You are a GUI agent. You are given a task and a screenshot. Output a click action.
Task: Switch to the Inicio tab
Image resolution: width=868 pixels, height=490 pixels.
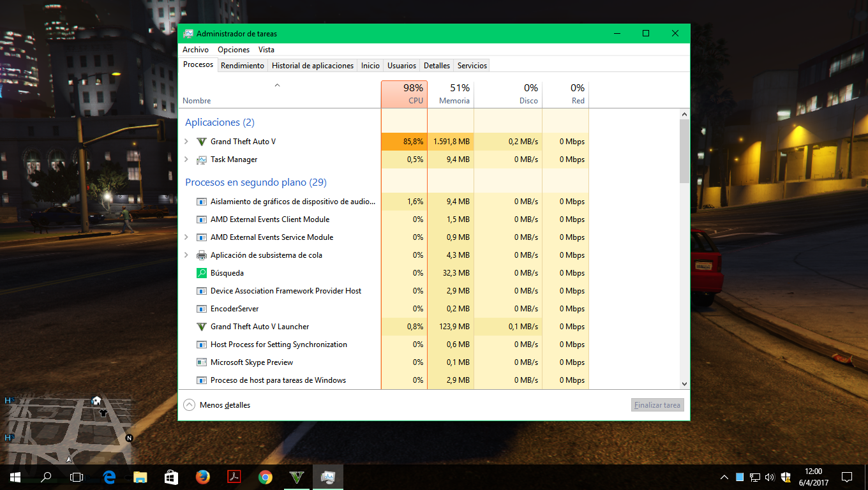tap(370, 66)
